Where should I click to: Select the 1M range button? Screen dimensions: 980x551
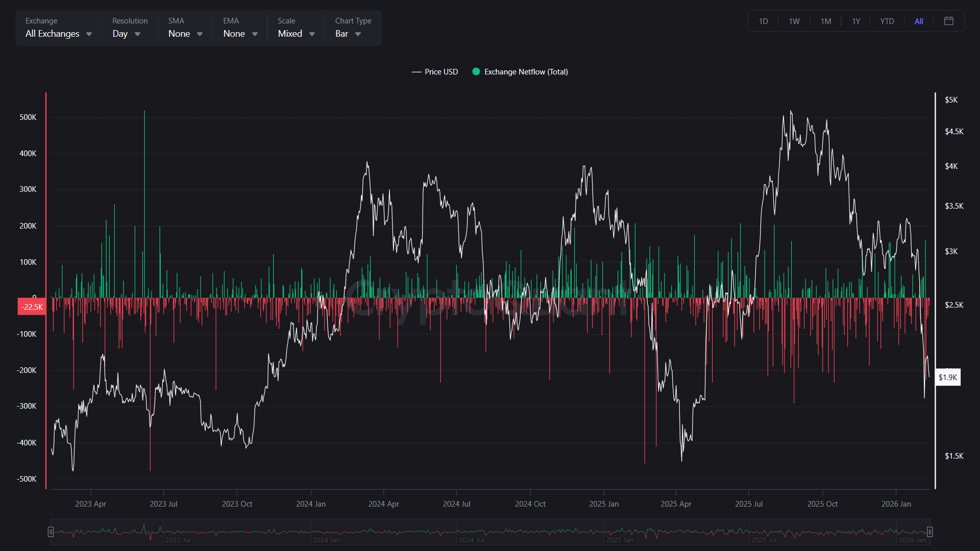click(825, 21)
